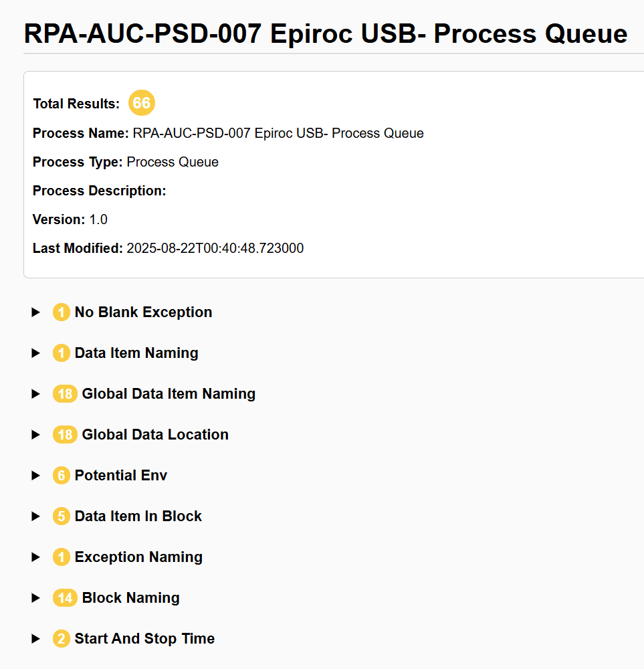Click the No Blank Exception count badge
Image resolution: width=644 pixels, height=669 pixels.
61,312
